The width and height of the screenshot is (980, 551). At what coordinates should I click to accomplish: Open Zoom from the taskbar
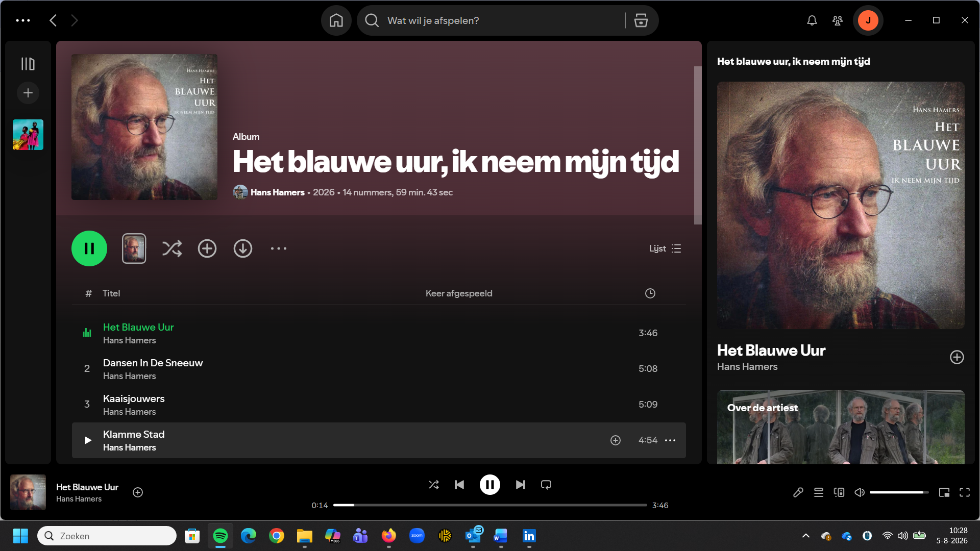(x=417, y=536)
